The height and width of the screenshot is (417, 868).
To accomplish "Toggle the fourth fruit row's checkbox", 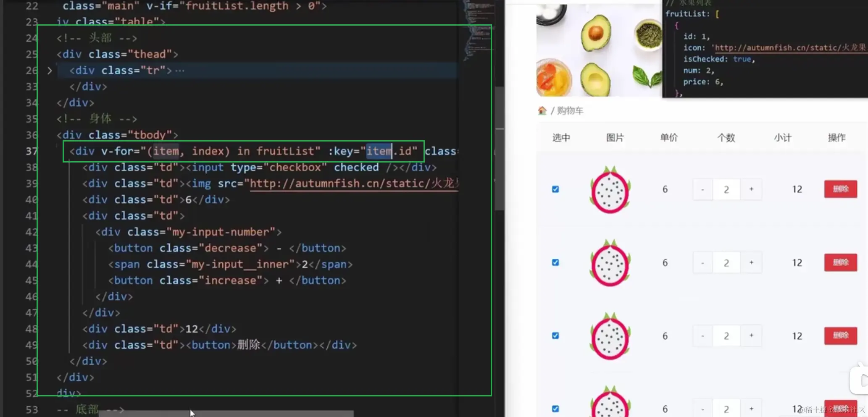I will (555, 409).
